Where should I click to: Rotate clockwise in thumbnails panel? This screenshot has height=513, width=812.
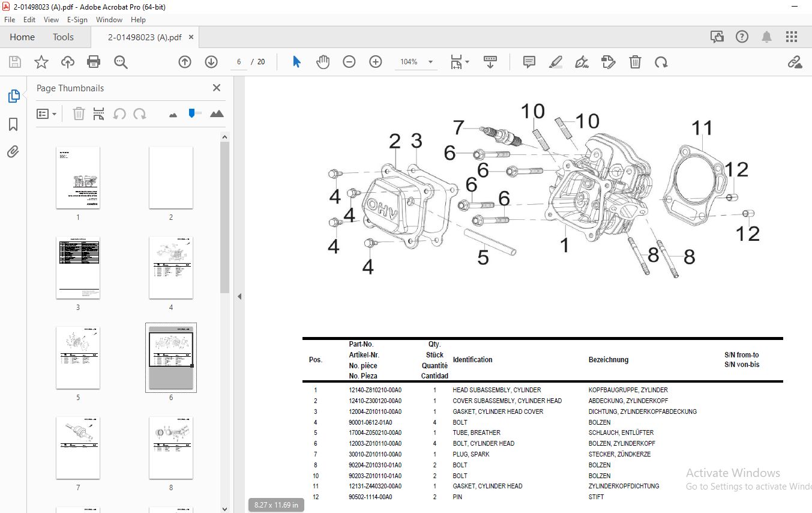tap(140, 114)
